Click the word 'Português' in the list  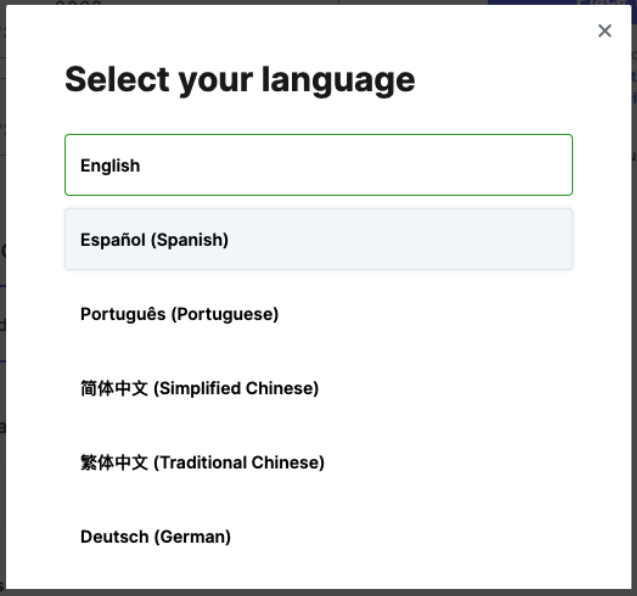point(123,314)
